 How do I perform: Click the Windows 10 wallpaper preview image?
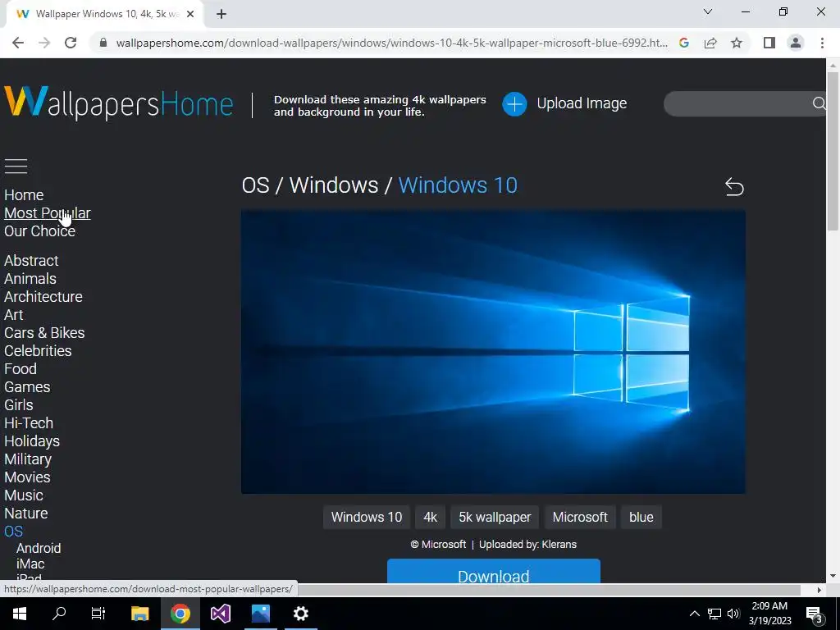pyautogui.click(x=493, y=351)
